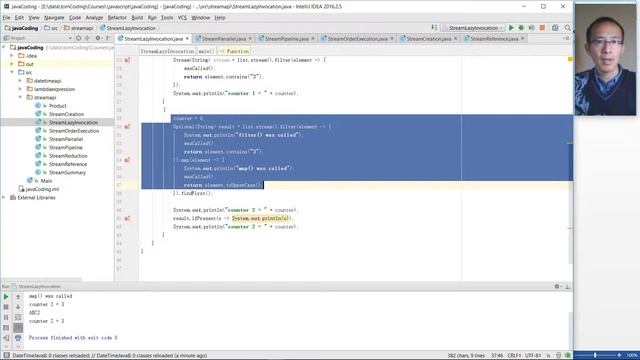Print console output icon
This screenshot has width=640, height=360.
(18, 338)
